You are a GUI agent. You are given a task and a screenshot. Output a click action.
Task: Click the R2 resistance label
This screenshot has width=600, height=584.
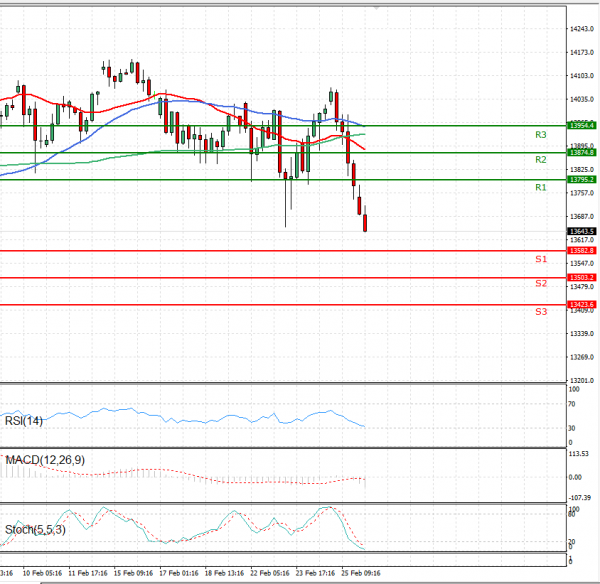[x=540, y=160]
